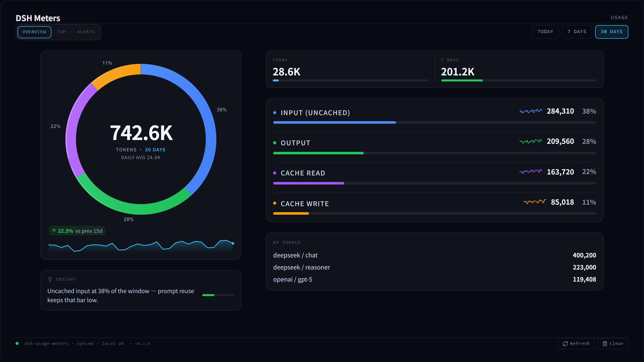Click the Cache Write progress bar
The height and width of the screenshot is (362, 644).
tap(434, 213)
